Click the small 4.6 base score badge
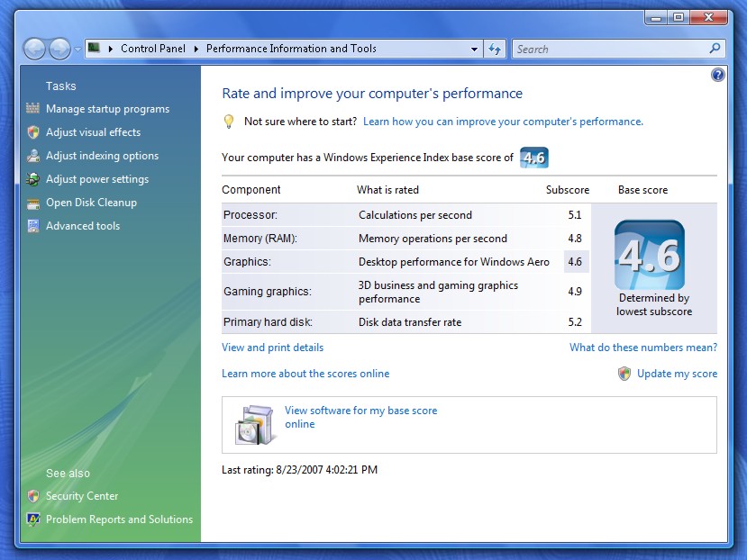The height and width of the screenshot is (560, 747). 534,158
